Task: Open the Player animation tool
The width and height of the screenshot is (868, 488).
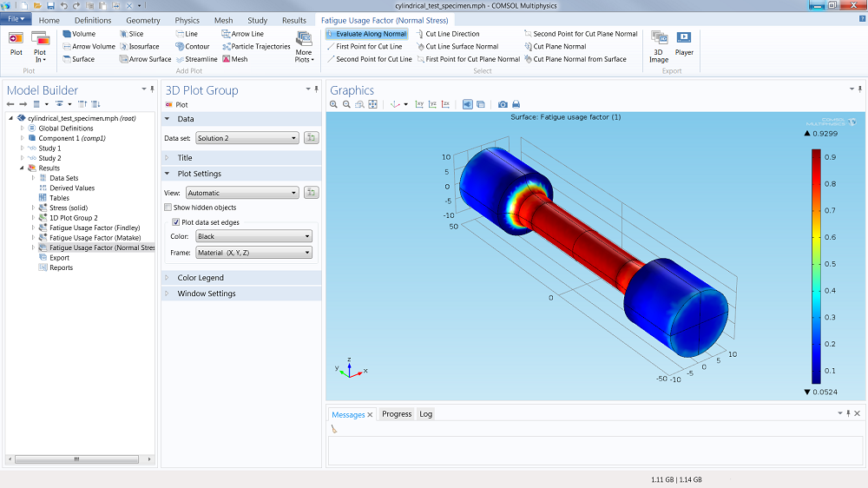Action: 684,43
